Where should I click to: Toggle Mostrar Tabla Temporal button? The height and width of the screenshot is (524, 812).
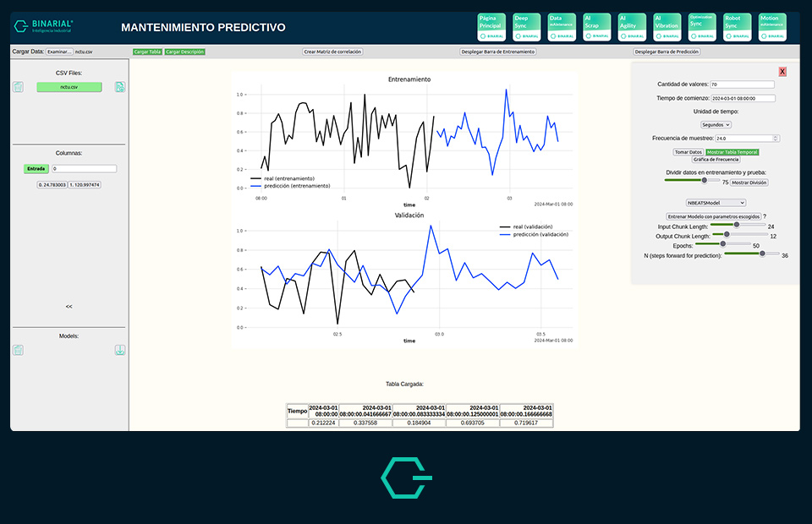tap(732, 152)
